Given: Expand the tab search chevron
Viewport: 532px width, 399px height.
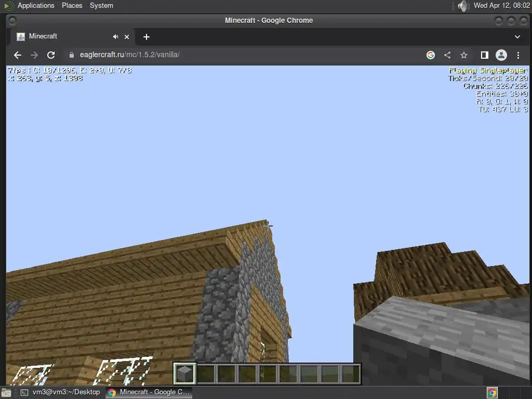Looking at the screenshot, I should [x=517, y=37].
